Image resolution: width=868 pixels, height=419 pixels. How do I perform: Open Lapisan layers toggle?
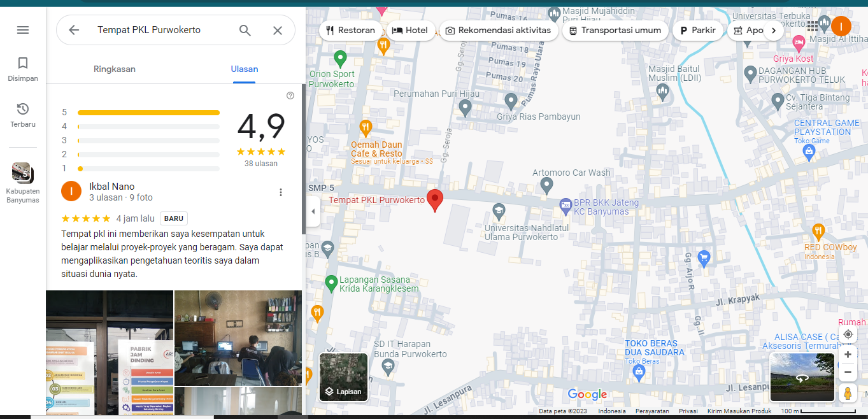[343, 377]
